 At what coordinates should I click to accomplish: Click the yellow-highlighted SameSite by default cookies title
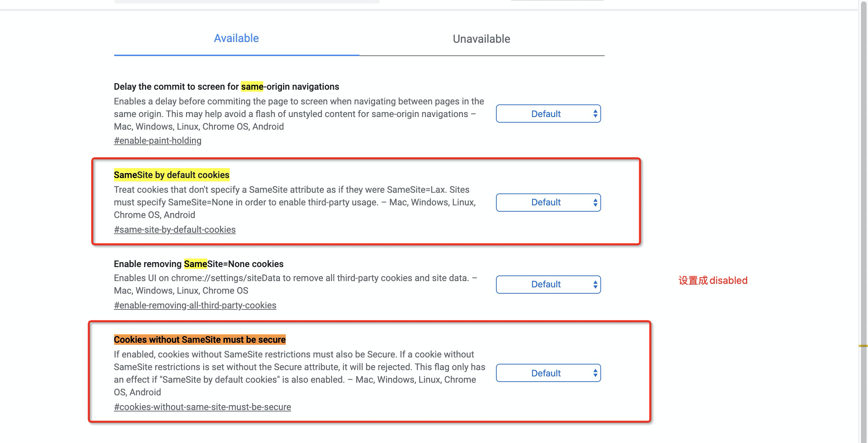[171, 175]
